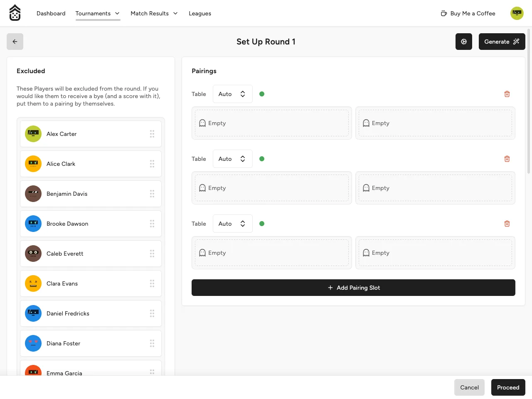This screenshot has width=532, height=399.
Task: Click the green status dot of second table
Action: coord(262,159)
